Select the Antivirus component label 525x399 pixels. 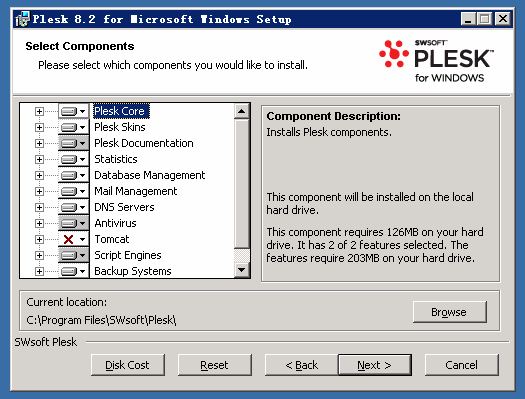click(115, 223)
